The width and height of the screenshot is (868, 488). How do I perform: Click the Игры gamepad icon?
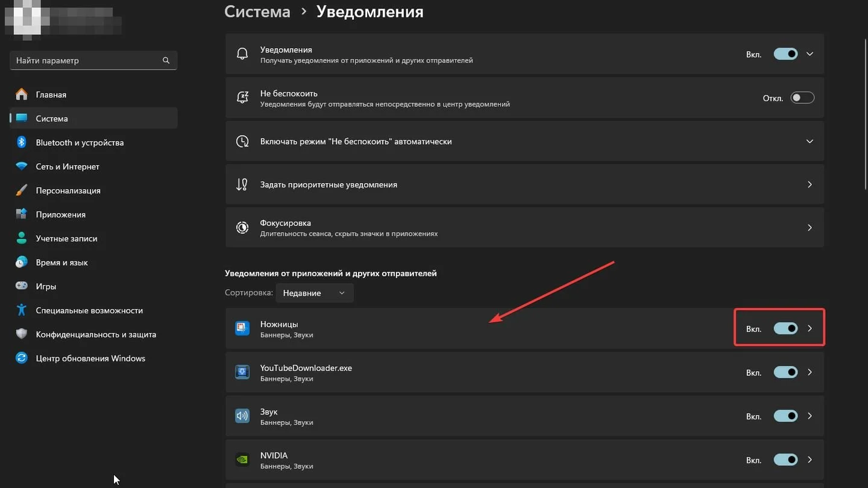coord(22,286)
